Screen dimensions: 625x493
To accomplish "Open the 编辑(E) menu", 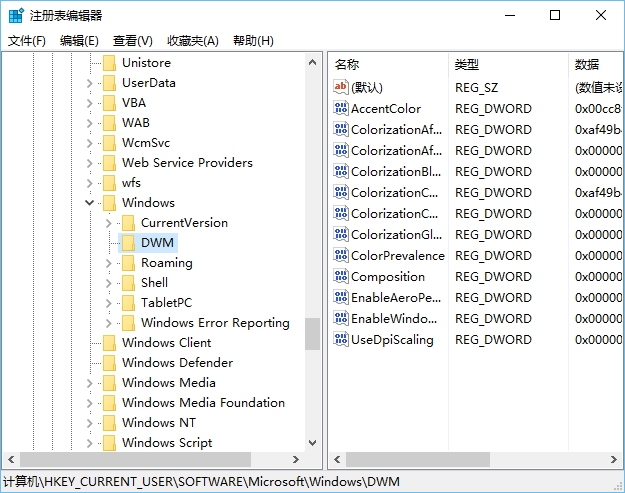I will point(79,41).
